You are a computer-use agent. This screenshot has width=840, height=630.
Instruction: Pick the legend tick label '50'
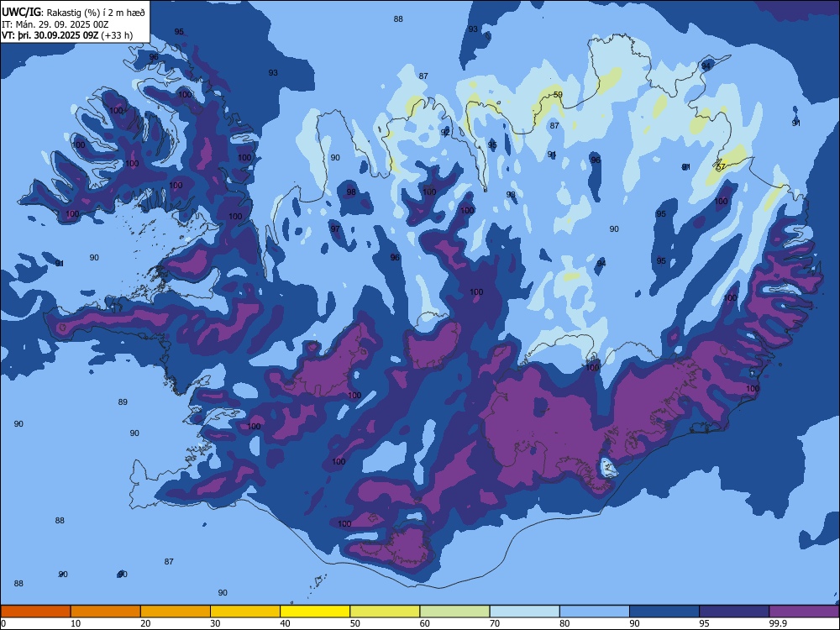point(354,623)
